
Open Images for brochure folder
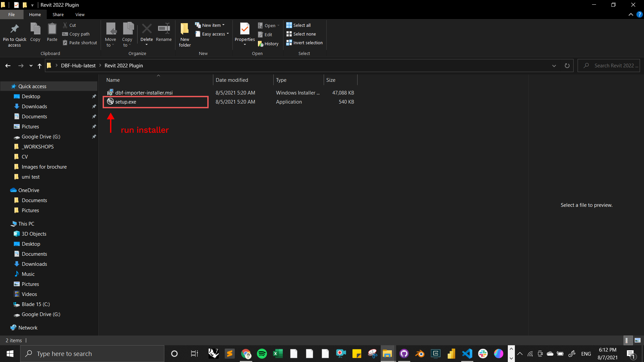click(x=44, y=167)
